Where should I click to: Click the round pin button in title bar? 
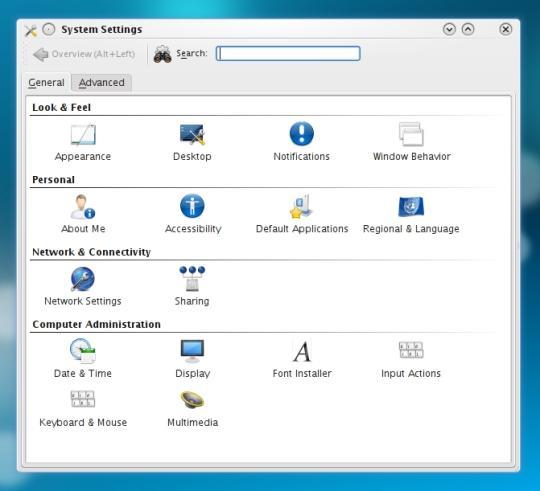[49, 30]
